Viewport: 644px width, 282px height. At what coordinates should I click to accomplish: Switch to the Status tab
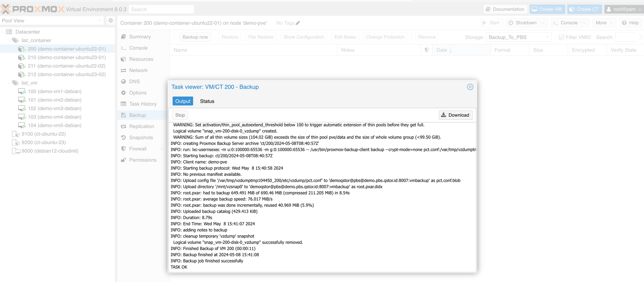tap(207, 101)
